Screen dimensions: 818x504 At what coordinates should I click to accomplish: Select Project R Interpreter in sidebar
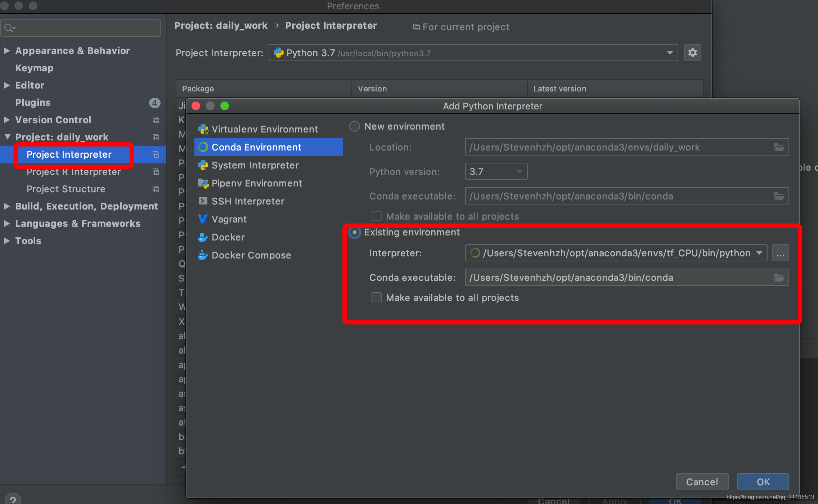tap(74, 172)
